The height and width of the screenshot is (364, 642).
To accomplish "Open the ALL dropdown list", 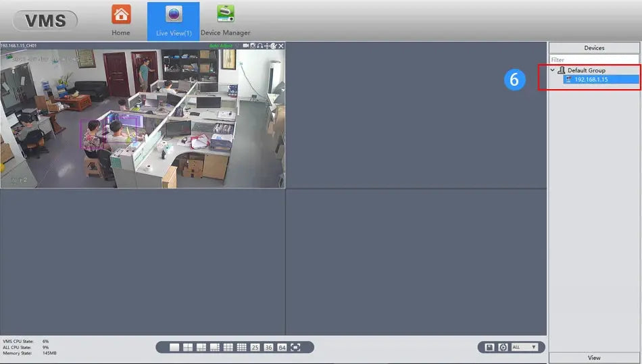I will [x=526, y=347].
